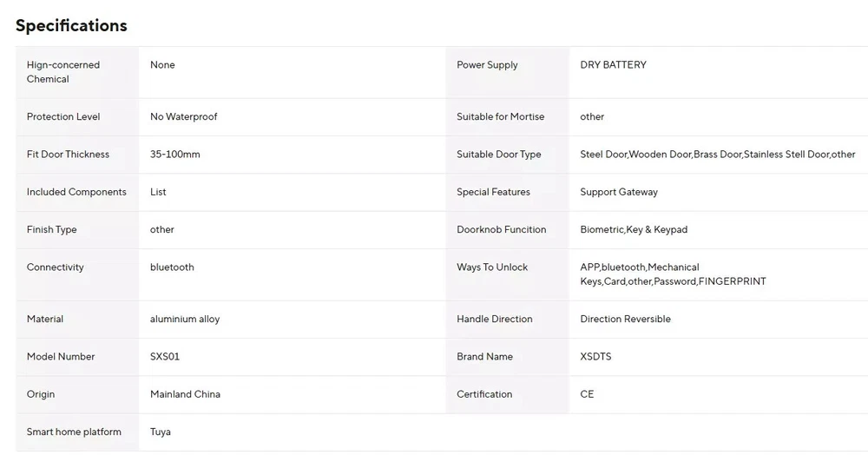Click the Tuya smart home platform value
Image resolution: width=868 pixels, height=455 pixels.
161,432
